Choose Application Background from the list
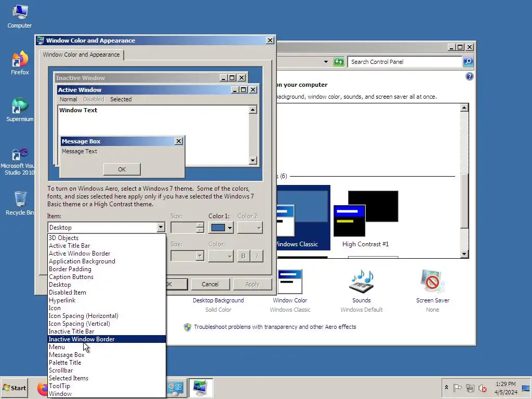This screenshot has width=532, height=399. (107, 261)
